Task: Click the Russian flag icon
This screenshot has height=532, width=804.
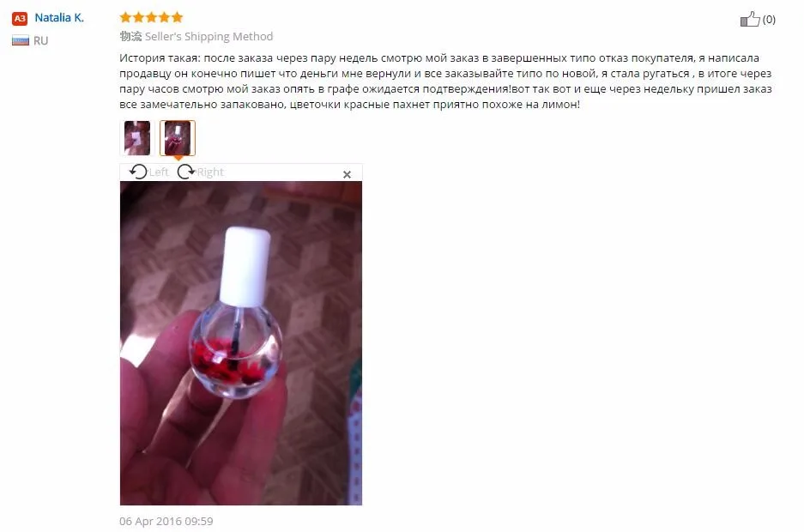Action: coord(21,40)
